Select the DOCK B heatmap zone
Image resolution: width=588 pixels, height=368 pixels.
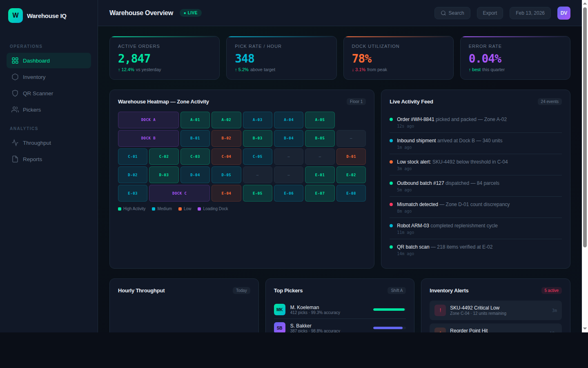[x=148, y=138]
